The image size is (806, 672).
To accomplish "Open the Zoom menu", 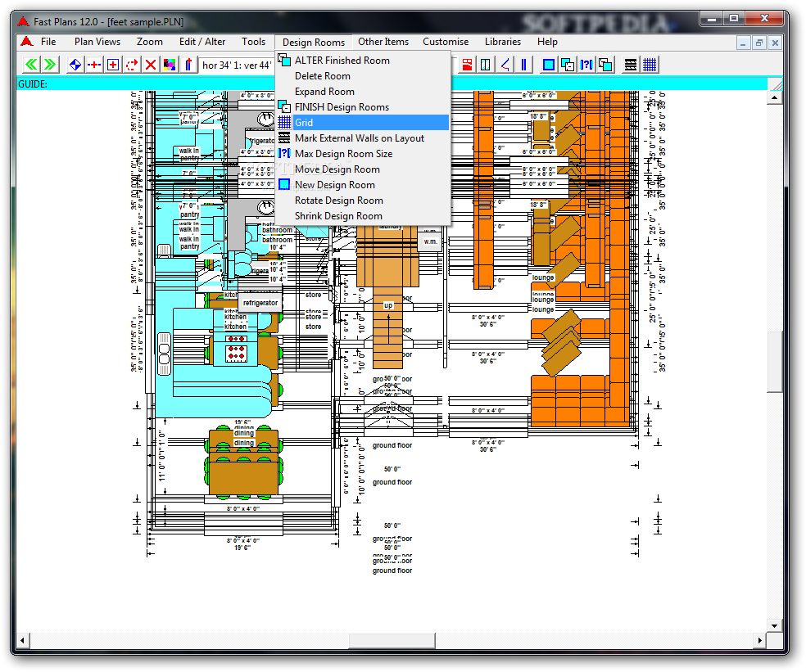I will (x=150, y=42).
